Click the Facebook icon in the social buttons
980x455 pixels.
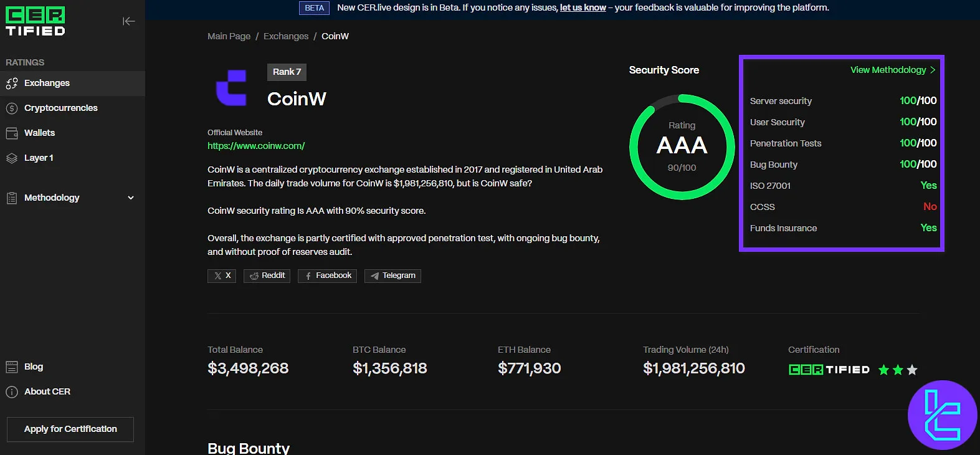pyautogui.click(x=308, y=275)
